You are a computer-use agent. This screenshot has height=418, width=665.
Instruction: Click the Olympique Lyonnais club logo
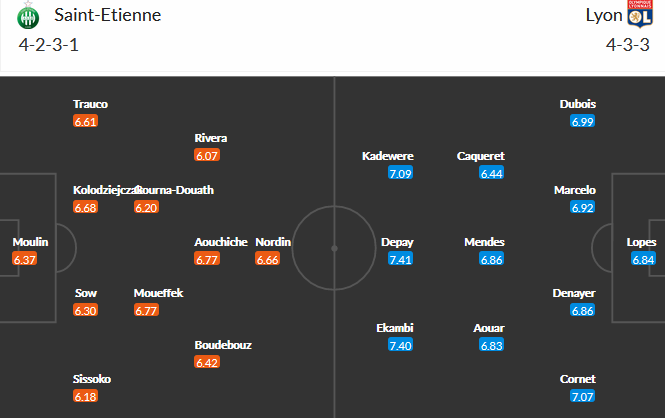tap(638, 16)
